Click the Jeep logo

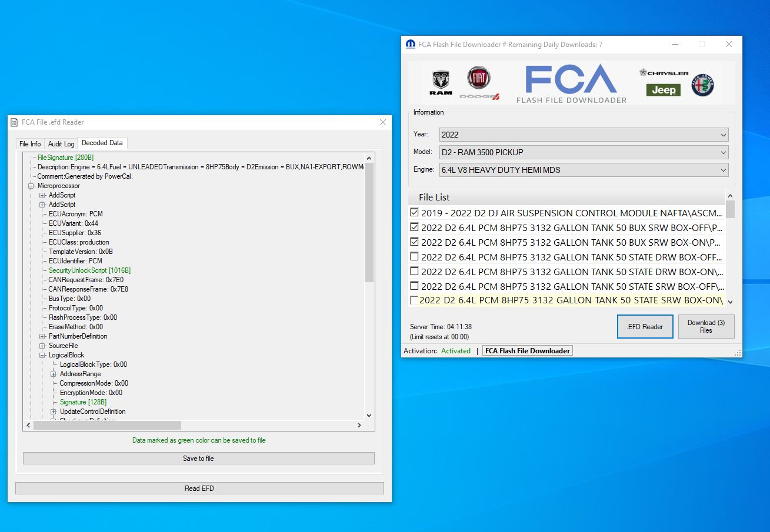(663, 89)
